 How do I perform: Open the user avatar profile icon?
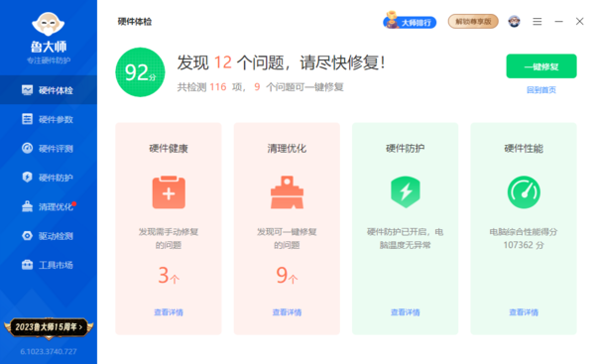(x=514, y=22)
